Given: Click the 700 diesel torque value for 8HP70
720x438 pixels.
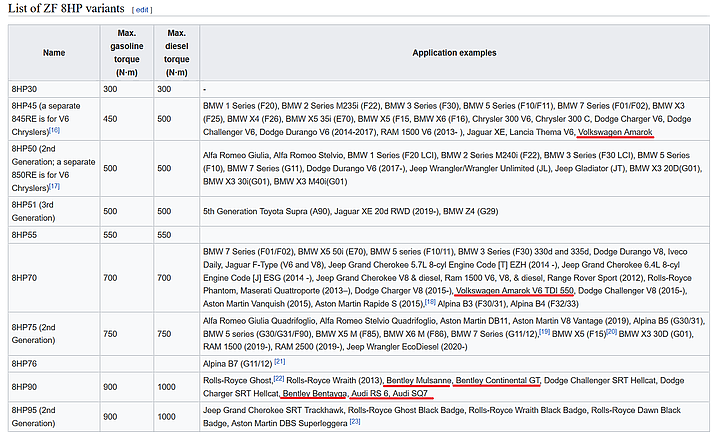Looking at the screenshot, I should [x=164, y=278].
